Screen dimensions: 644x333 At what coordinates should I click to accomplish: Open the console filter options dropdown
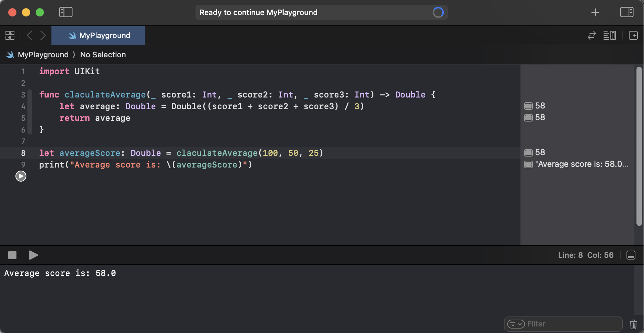[x=516, y=324]
